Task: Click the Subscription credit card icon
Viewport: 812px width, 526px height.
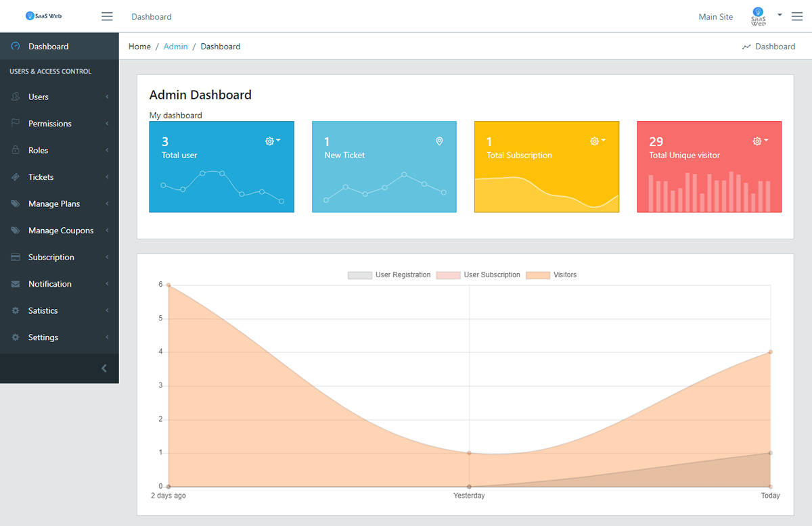Action: pos(16,257)
